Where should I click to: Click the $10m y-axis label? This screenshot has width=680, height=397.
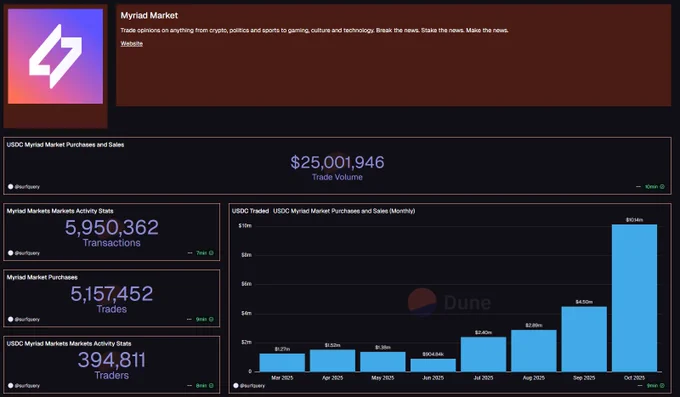(x=245, y=226)
